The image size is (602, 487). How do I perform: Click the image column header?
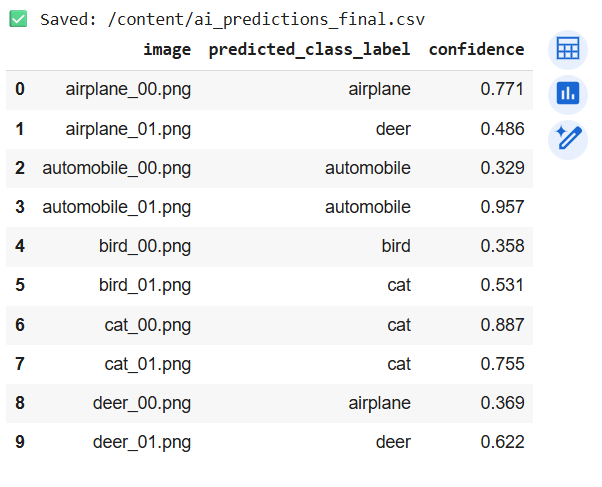166,49
